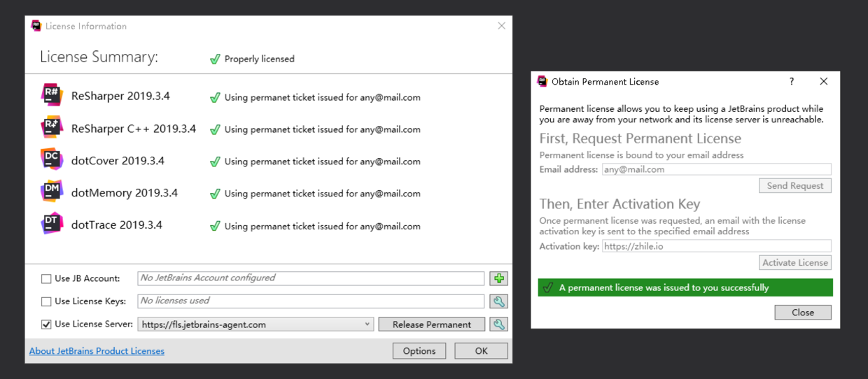The image size is (868, 379).
Task: Click the 'dotTrace 2019.3.4' product name
Action: [117, 225]
